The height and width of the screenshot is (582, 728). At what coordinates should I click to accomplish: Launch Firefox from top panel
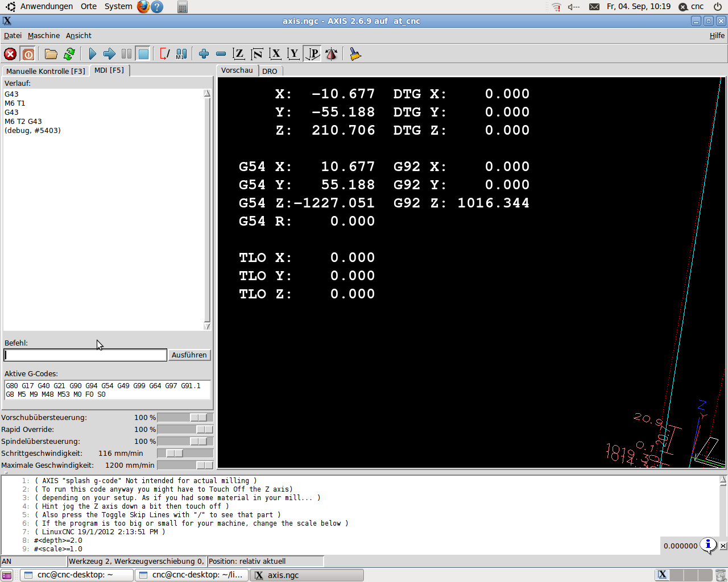pos(143,7)
